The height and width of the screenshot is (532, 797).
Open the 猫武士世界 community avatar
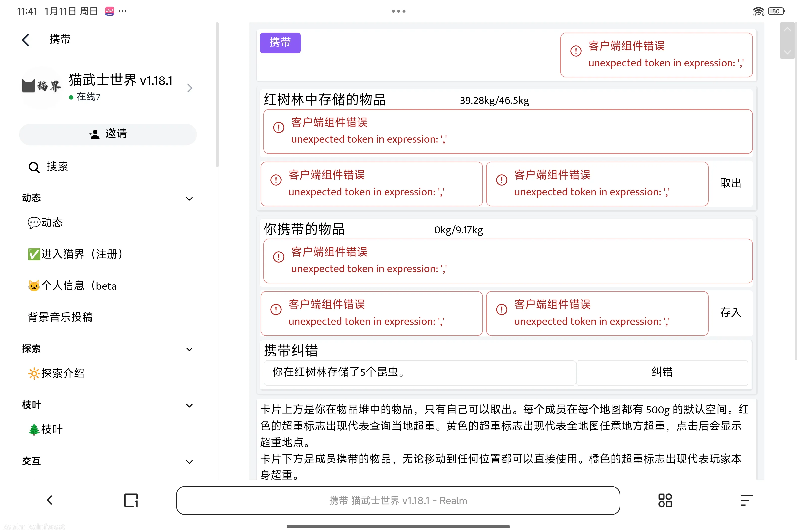pyautogui.click(x=41, y=87)
